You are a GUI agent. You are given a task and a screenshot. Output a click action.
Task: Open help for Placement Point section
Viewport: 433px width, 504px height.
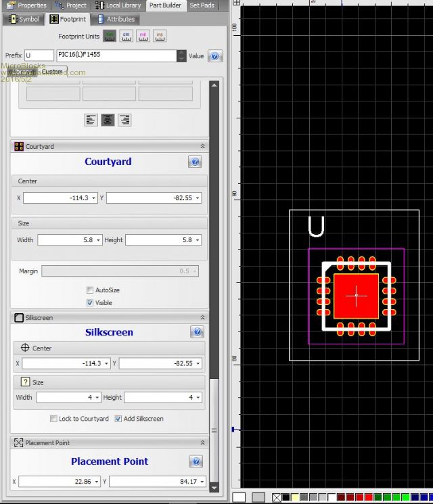[x=196, y=461]
